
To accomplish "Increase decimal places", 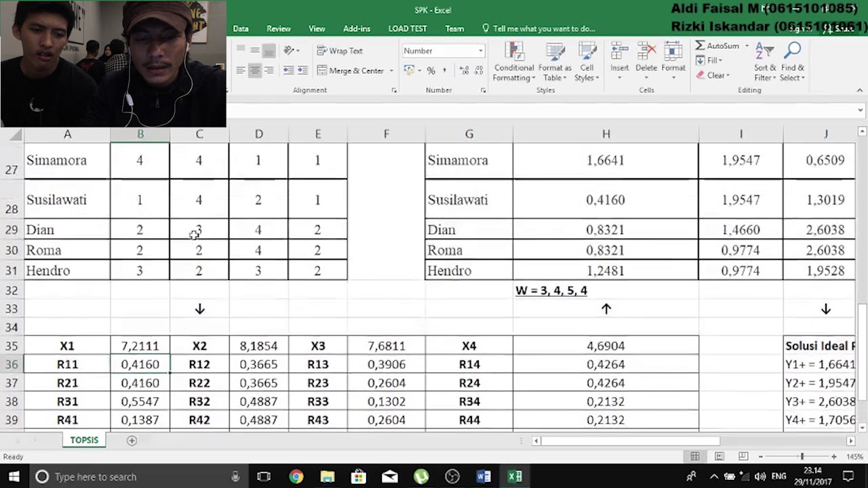I will (464, 70).
